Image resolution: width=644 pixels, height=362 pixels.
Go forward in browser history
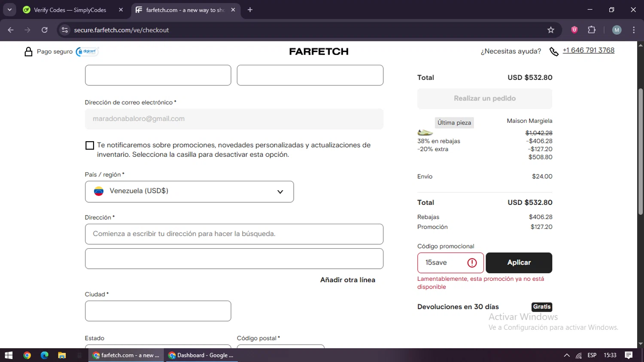[27, 30]
